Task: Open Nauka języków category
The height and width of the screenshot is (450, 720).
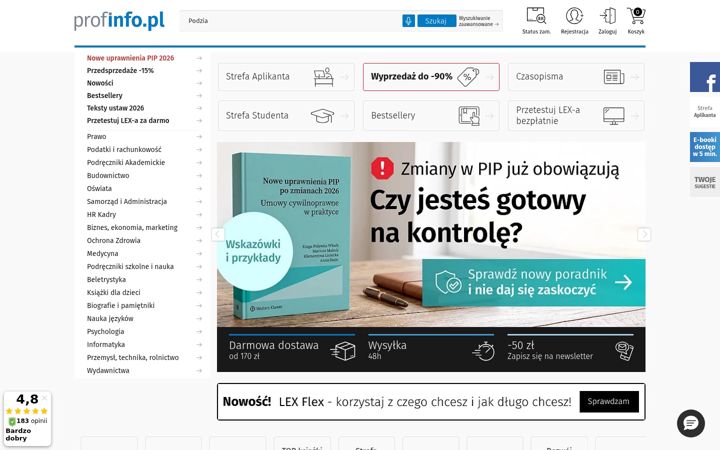Action: click(x=110, y=318)
